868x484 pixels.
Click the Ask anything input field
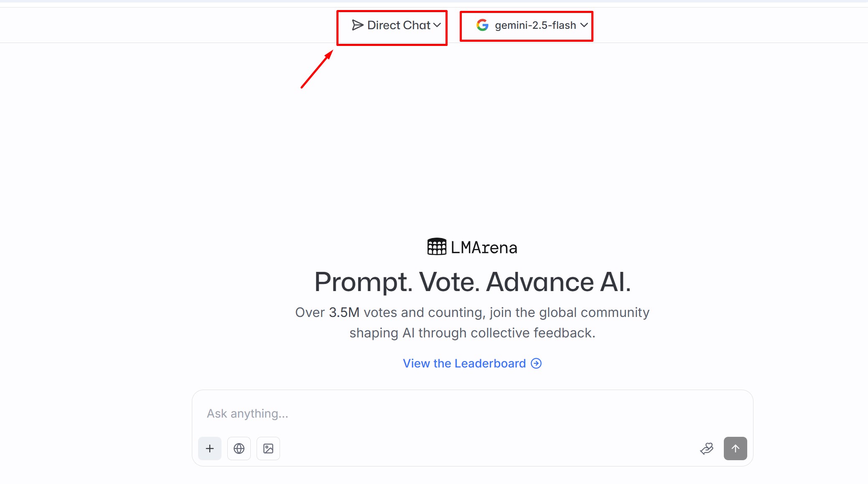(472, 413)
